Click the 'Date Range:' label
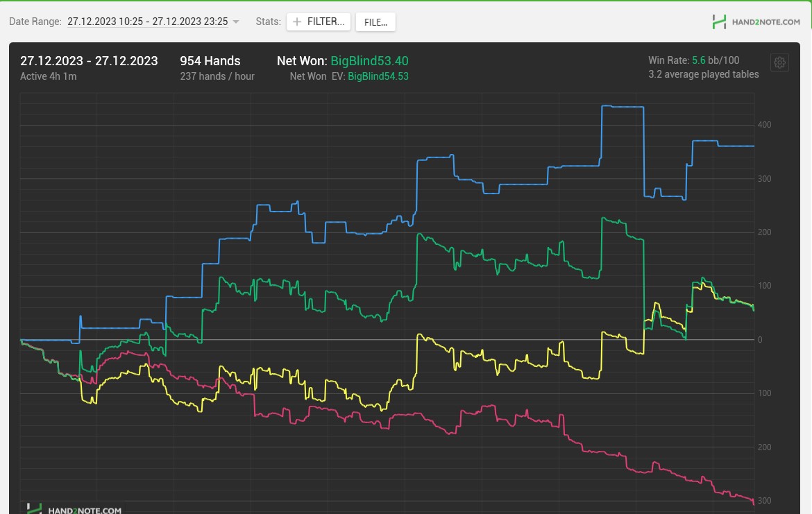This screenshot has height=514, width=812. point(35,22)
